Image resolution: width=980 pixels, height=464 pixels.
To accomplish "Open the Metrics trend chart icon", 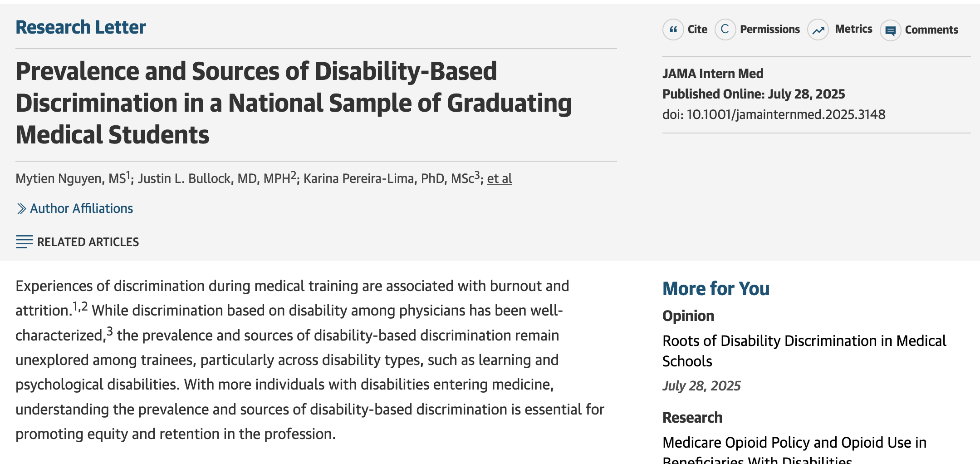I will 818,30.
